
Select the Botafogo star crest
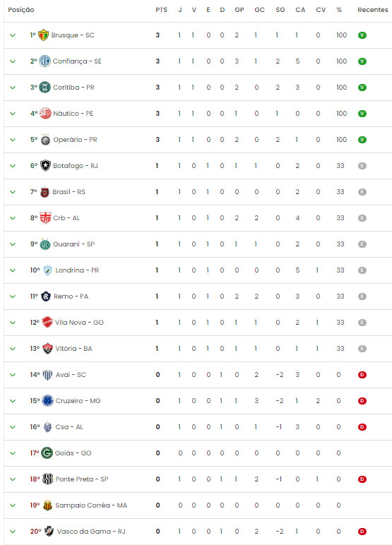(46, 166)
